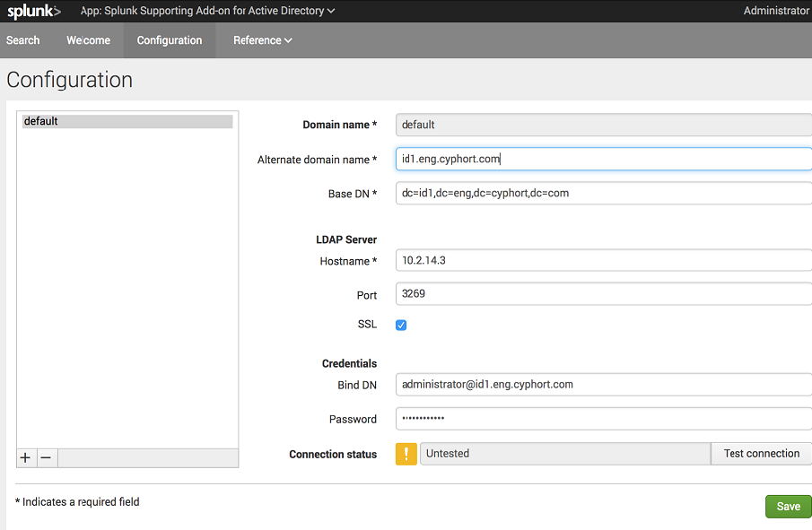Uncheck the SSL checkbox

[x=401, y=325]
